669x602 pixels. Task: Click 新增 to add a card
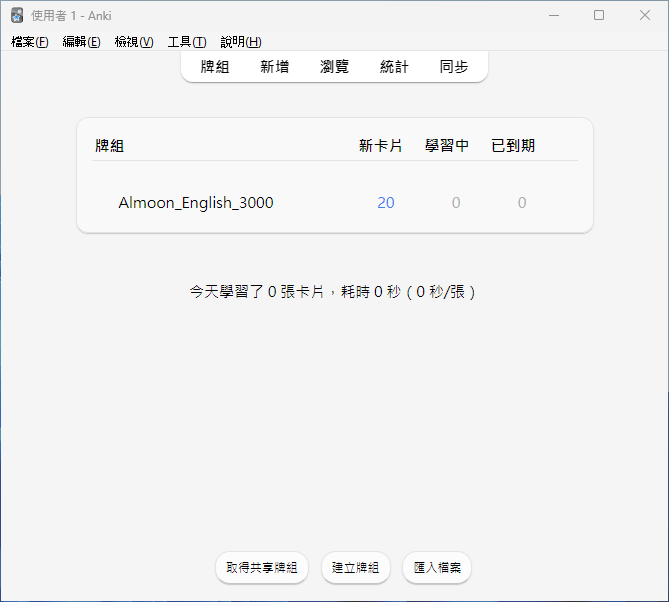275,67
